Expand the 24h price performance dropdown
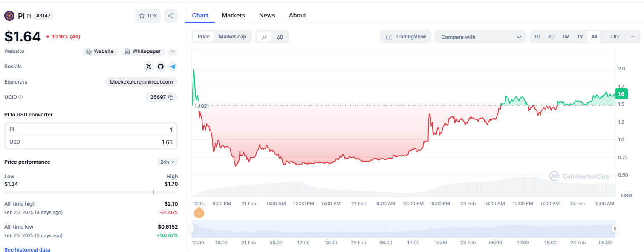 (x=167, y=162)
